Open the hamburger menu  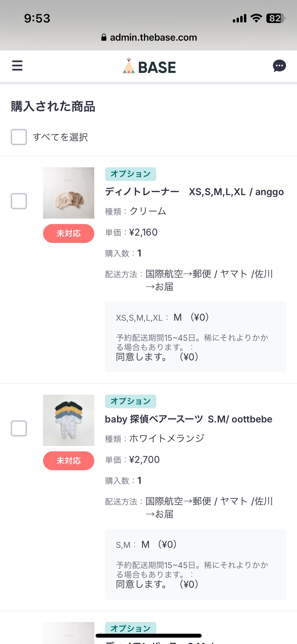17,66
